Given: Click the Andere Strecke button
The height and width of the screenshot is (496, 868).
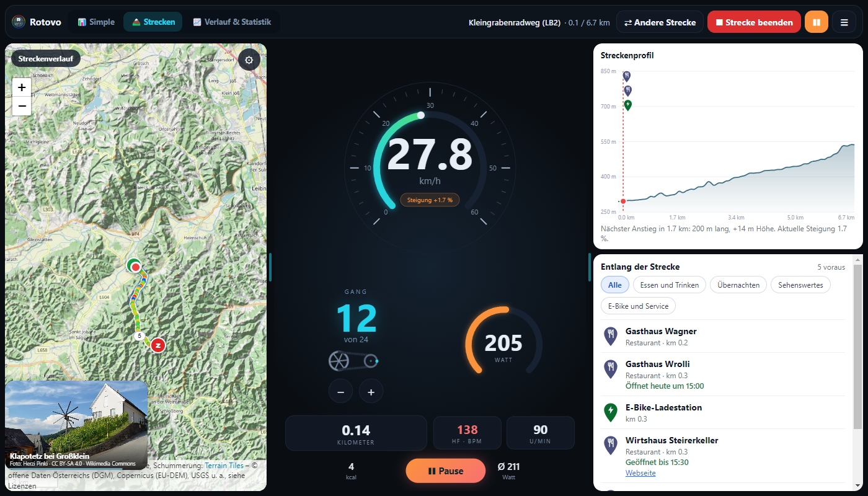Looking at the screenshot, I should pyautogui.click(x=660, y=22).
